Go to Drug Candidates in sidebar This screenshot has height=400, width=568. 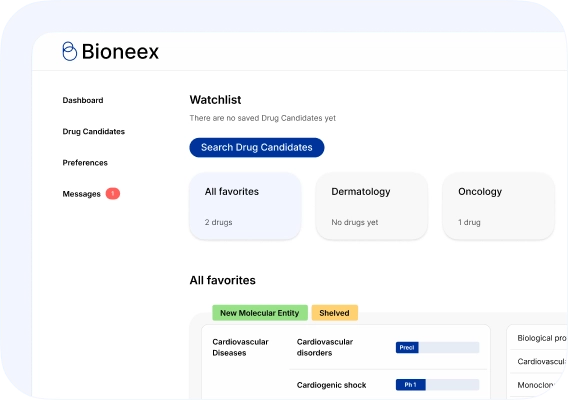coord(93,132)
